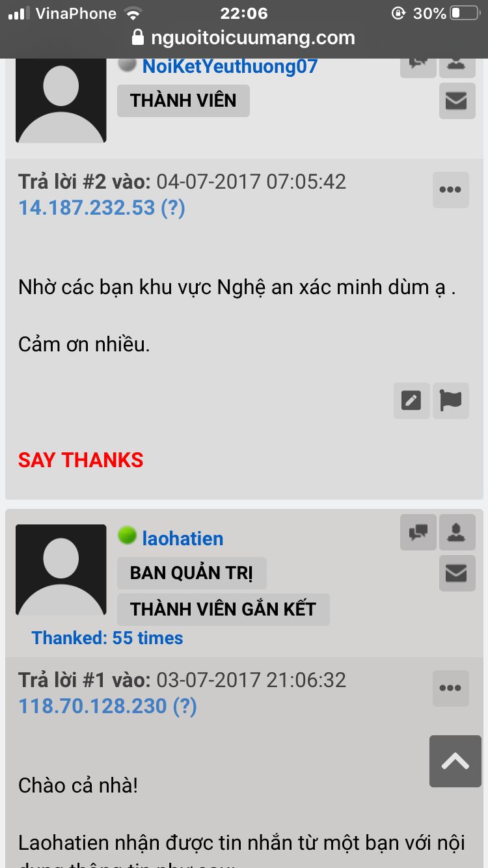Open user profile icon beside laohatien
This screenshot has height=868, width=488.
[457, 532]
